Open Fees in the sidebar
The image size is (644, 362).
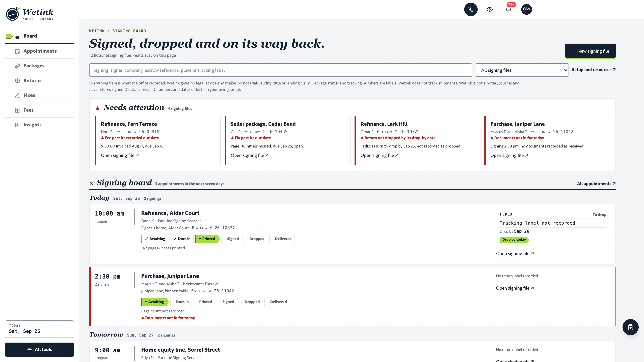[39, 110]
